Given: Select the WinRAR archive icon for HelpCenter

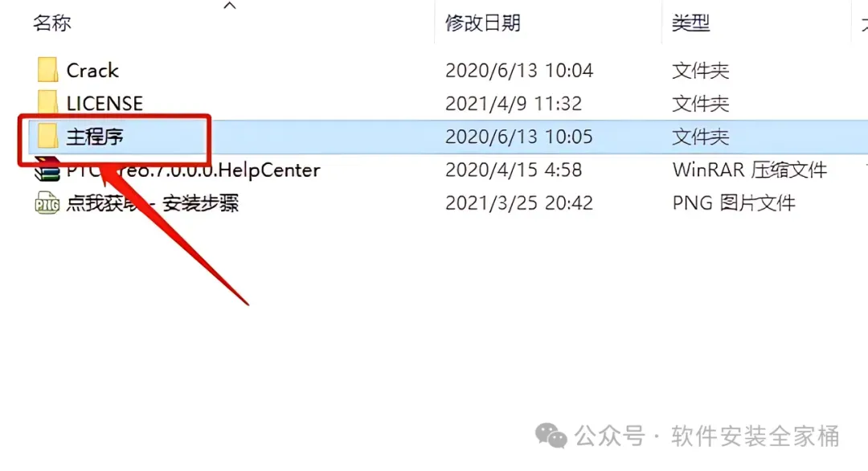Looking at the screenshot, I should 47,170.
